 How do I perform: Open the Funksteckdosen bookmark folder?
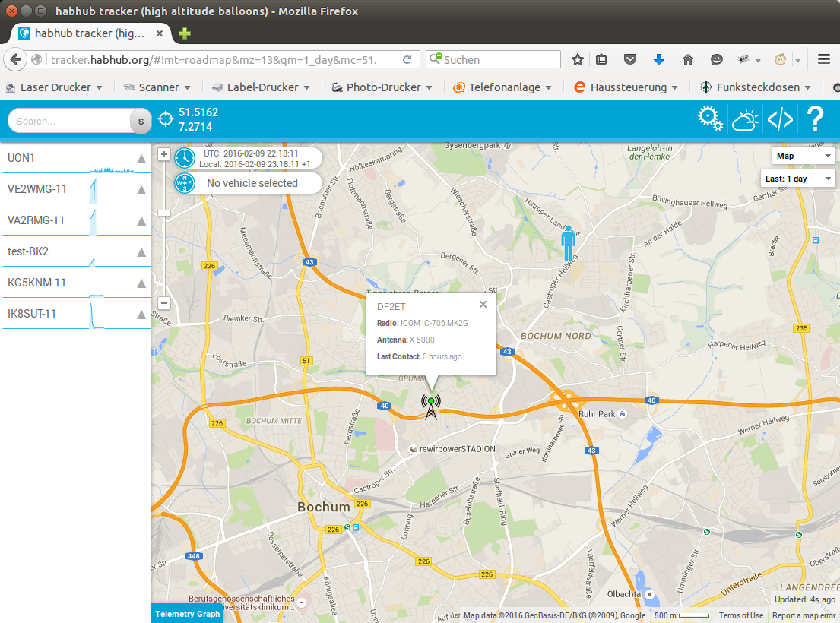pos(756,87)
